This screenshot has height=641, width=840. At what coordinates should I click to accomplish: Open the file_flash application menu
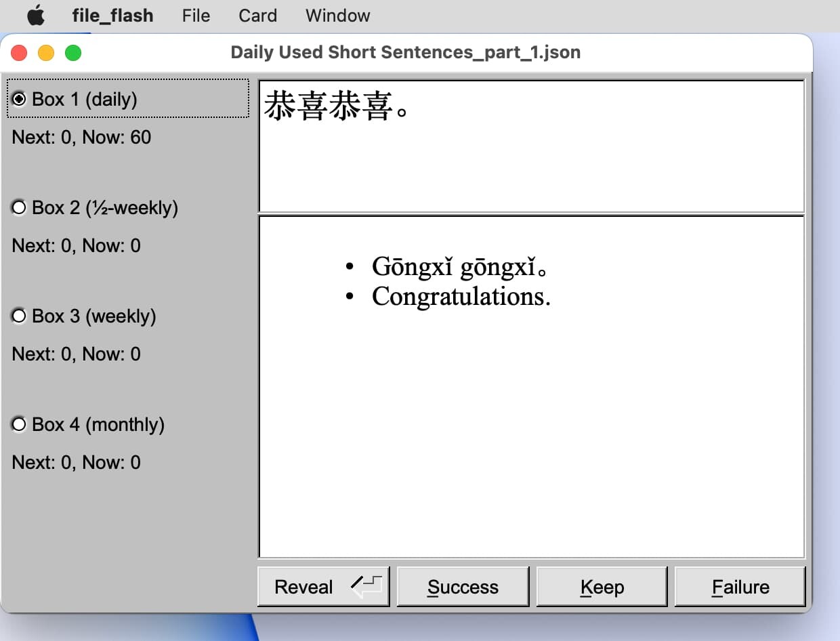112,16
